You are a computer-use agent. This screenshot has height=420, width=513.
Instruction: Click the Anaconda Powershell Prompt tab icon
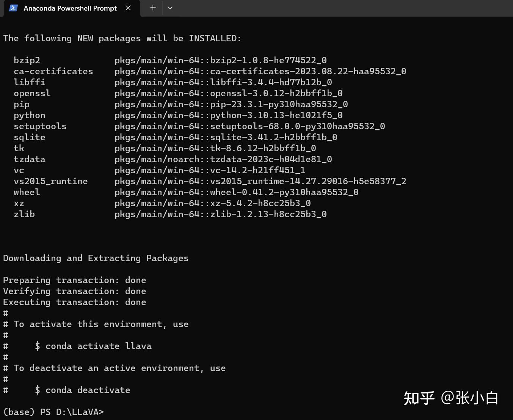coord(13,8)
